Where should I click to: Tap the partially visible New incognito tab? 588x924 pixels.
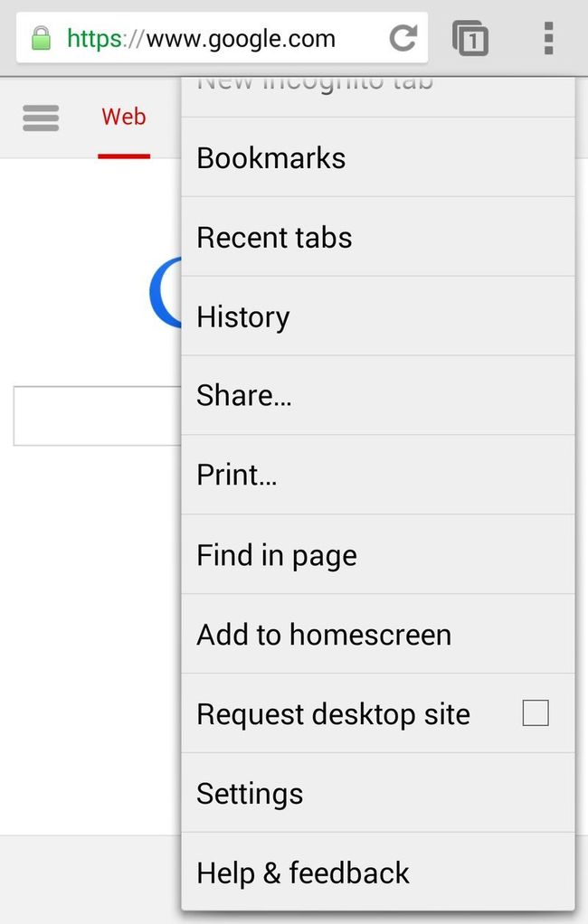315,90
